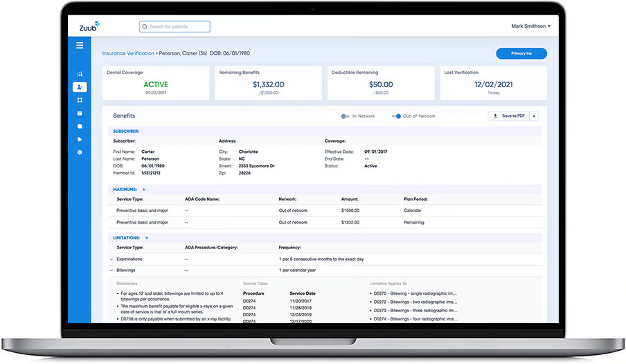Add a new Maximums entry with plus

click(144, 190)
